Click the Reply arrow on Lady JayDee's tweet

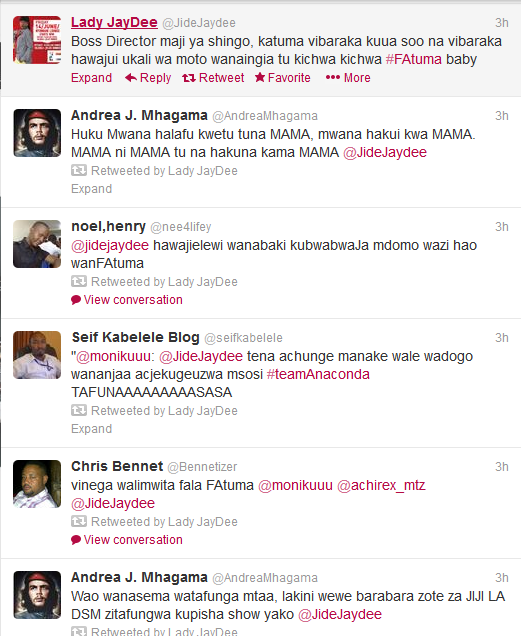pyautogui.click(x=148, y=77)
